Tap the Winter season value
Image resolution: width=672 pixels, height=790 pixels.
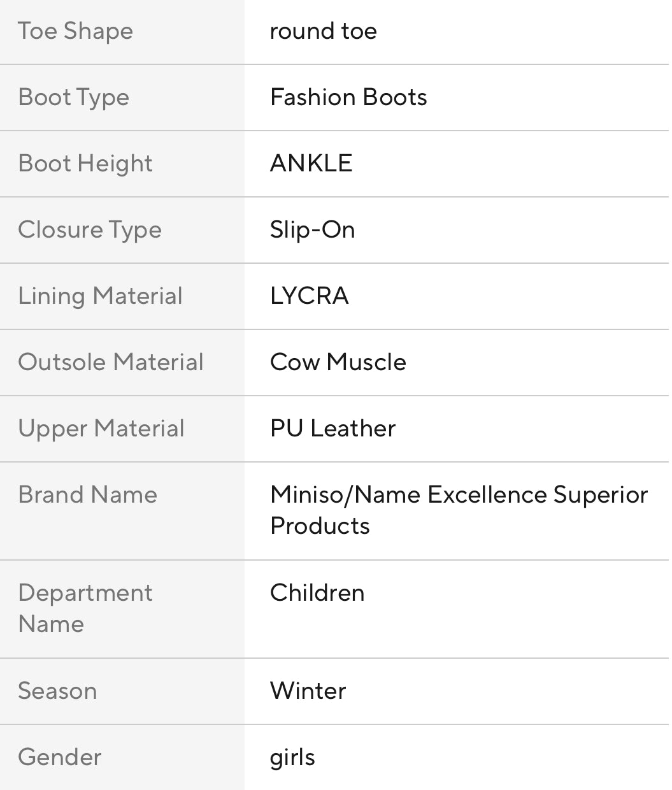[x=308, y=691]
